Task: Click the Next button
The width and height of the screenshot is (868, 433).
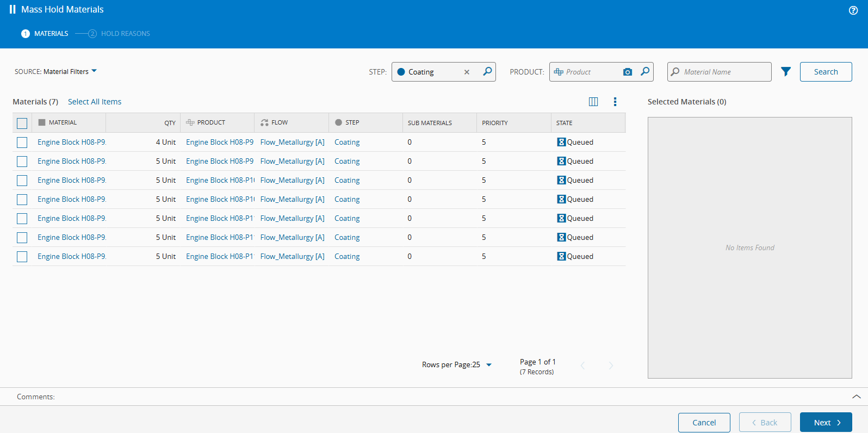Action: (826, 423)
